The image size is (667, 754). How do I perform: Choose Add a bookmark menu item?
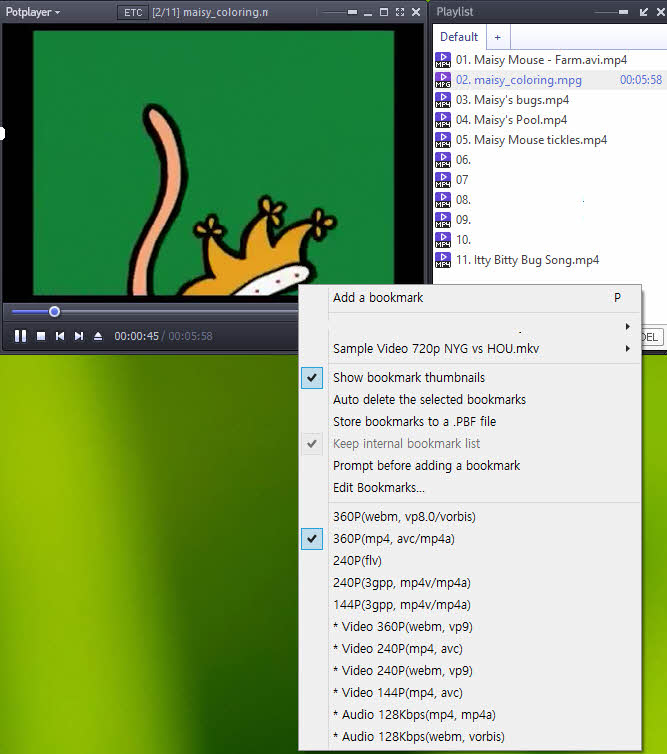[x=470, y=298]
